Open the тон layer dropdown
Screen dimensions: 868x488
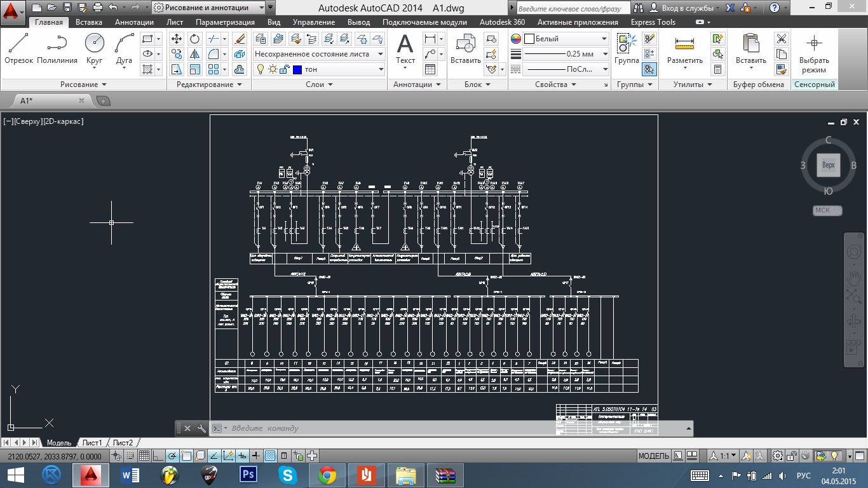tap(319, 69)
